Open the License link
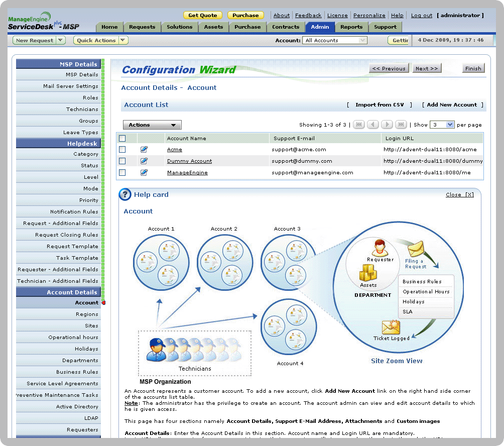 pyautogui.click(x=337, y=15)
